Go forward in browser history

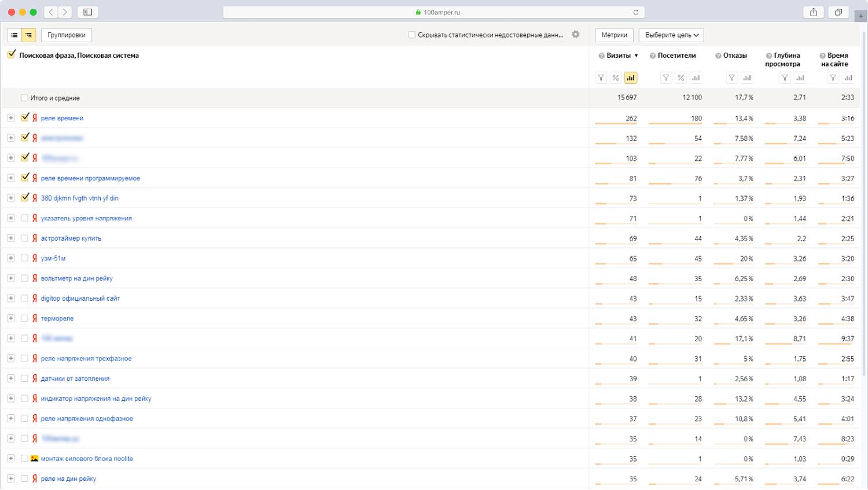pos(65,12)
